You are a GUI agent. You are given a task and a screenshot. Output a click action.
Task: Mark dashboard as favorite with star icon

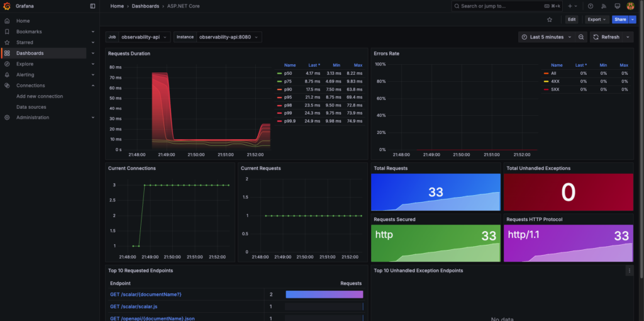point(550,20)
